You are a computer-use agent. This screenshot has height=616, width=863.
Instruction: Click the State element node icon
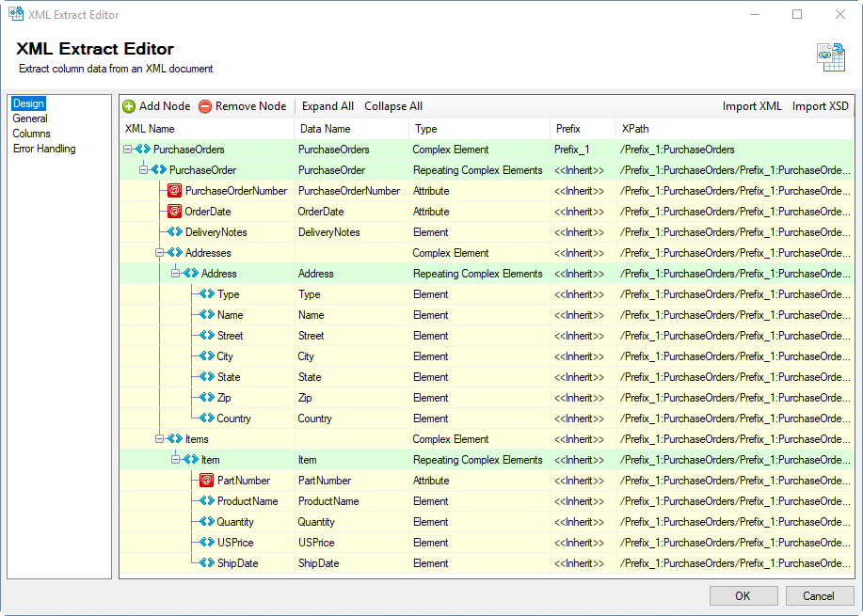click(x=207, y=377)
